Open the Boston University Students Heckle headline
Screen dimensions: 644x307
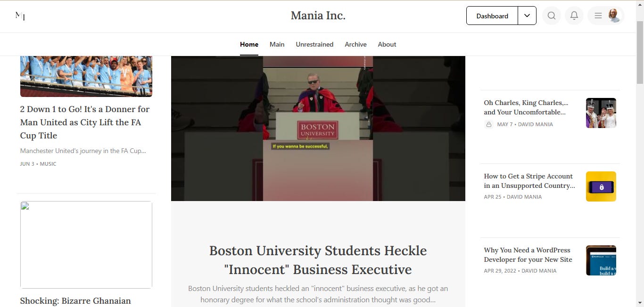tap(318, 260)
